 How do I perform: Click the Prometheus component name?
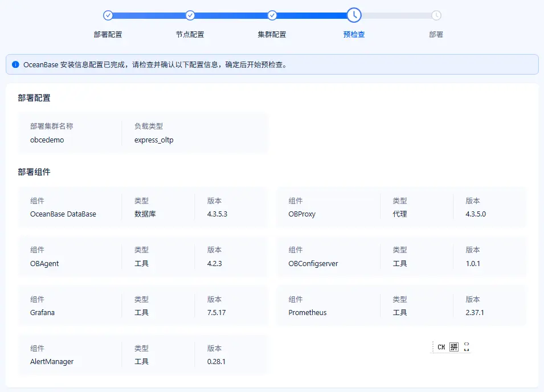coord(308,313)
